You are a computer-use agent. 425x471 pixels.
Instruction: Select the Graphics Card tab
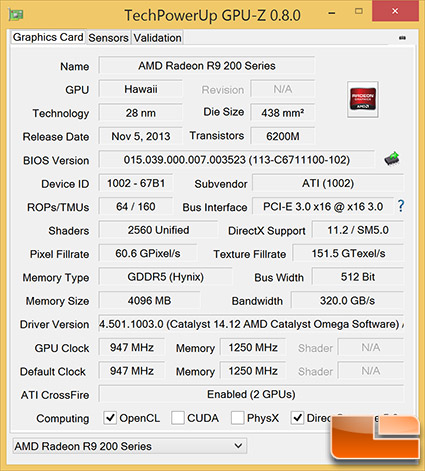[x=48, y=37]
